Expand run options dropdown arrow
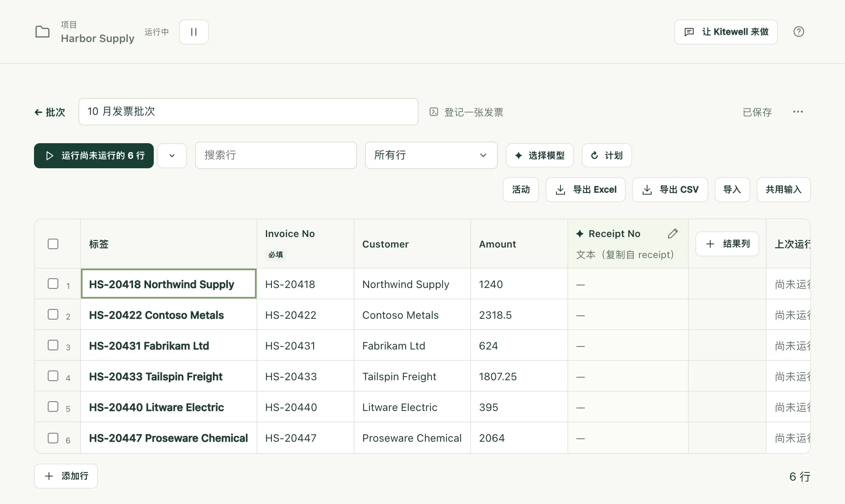Viewport: 845px width, 504px height. 172,155
